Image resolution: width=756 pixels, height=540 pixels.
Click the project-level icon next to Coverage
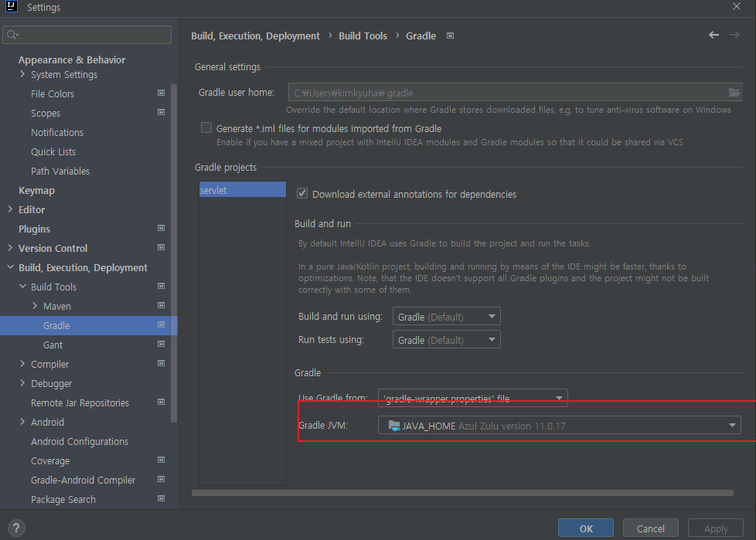(161, 460)
